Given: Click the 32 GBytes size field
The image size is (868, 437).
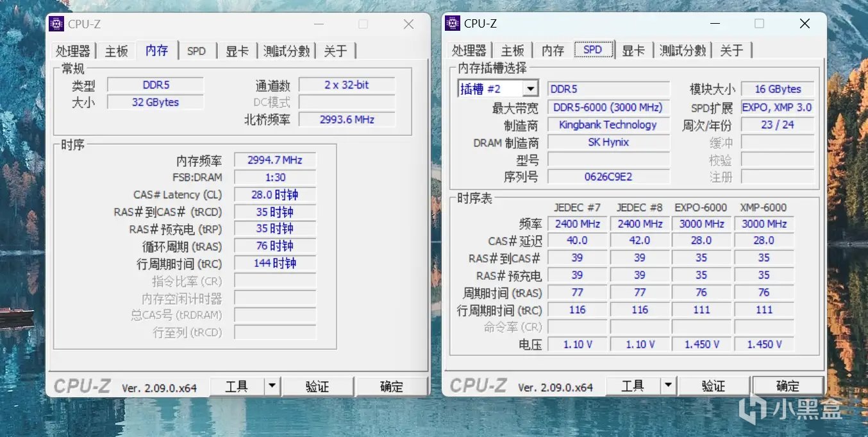Looking at the screenshot, I should coord(155,102).
